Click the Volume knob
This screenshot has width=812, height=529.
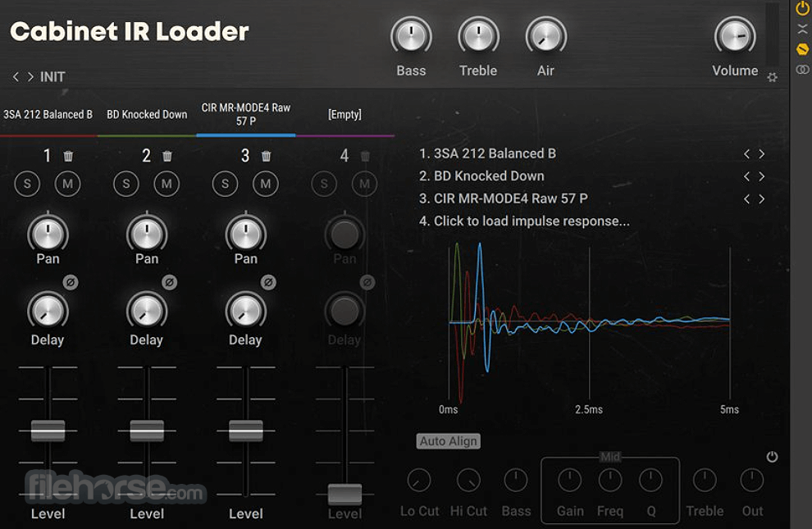tap(735, 36)
